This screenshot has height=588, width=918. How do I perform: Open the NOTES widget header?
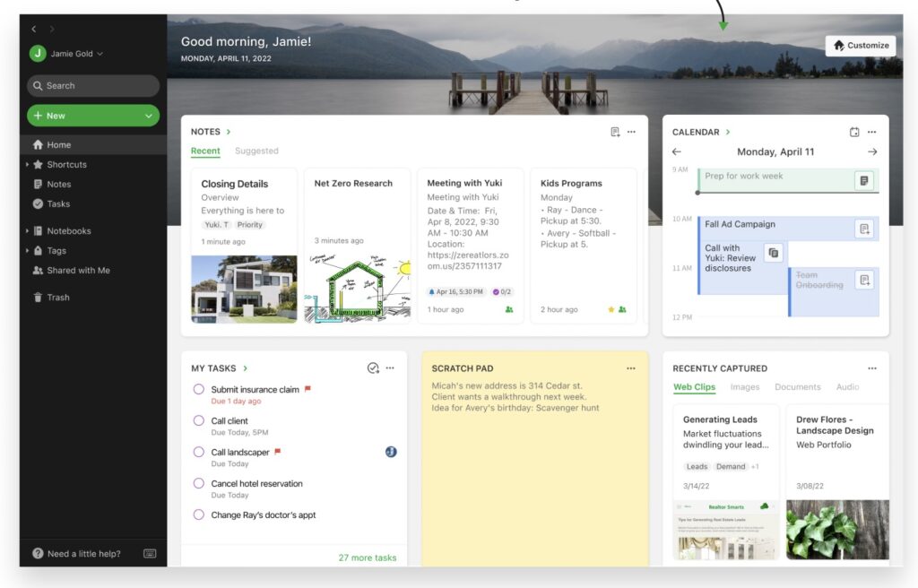(211, 132)
